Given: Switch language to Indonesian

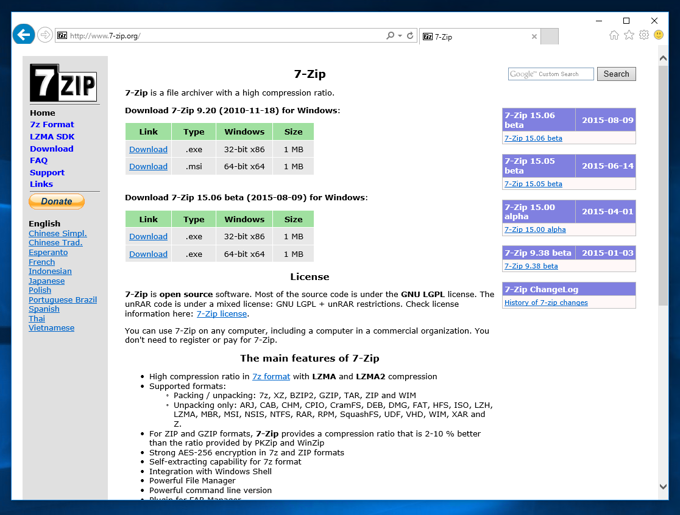Looking at the screenshot, I should [x=50, y=271].
